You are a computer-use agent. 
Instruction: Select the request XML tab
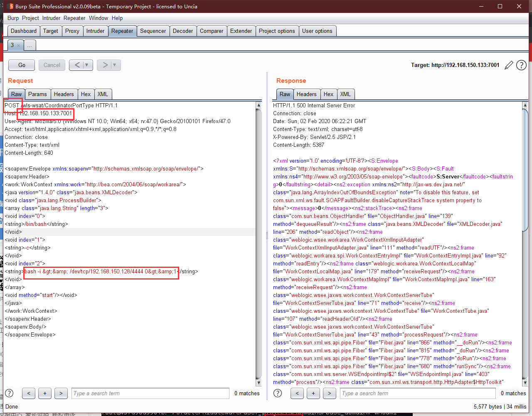103,94
